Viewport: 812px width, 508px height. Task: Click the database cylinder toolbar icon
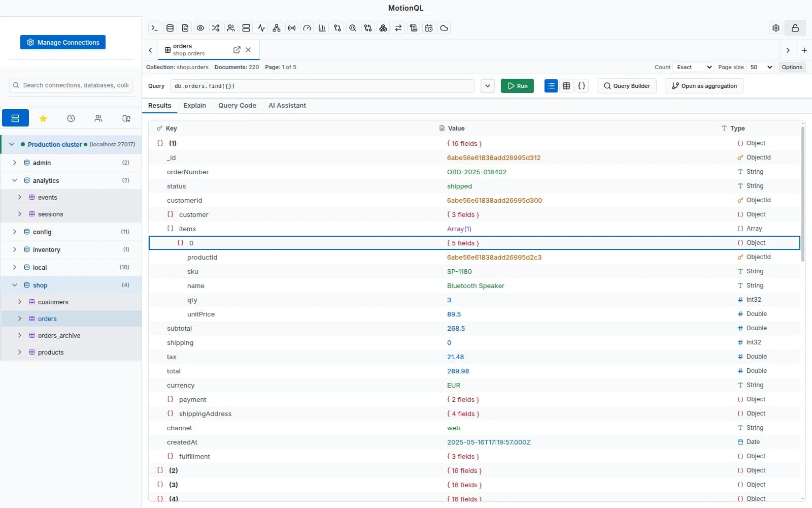pos(170,28)
